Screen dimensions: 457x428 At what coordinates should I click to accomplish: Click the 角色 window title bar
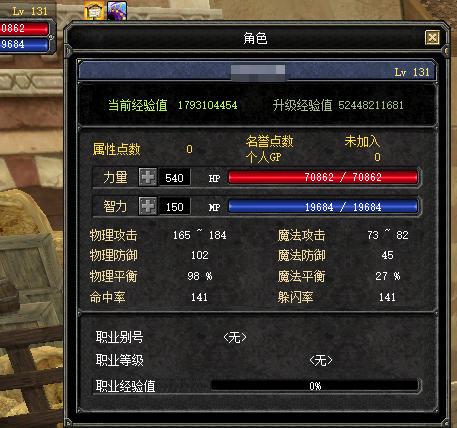click(255, 38)
